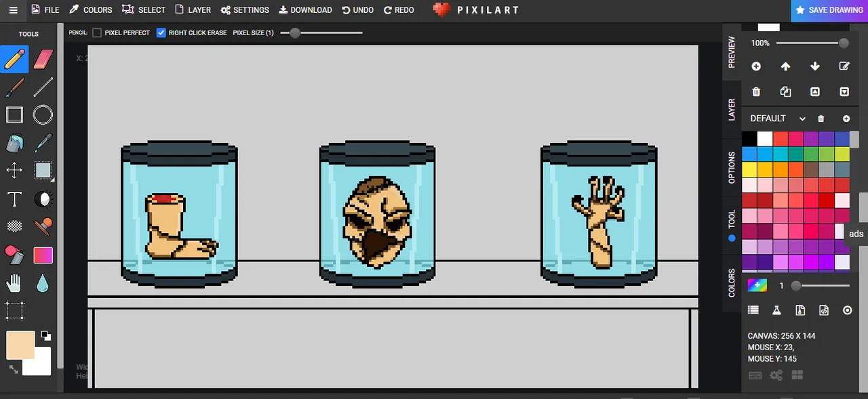Move layer down with the down-arrow button

[815, 66]
